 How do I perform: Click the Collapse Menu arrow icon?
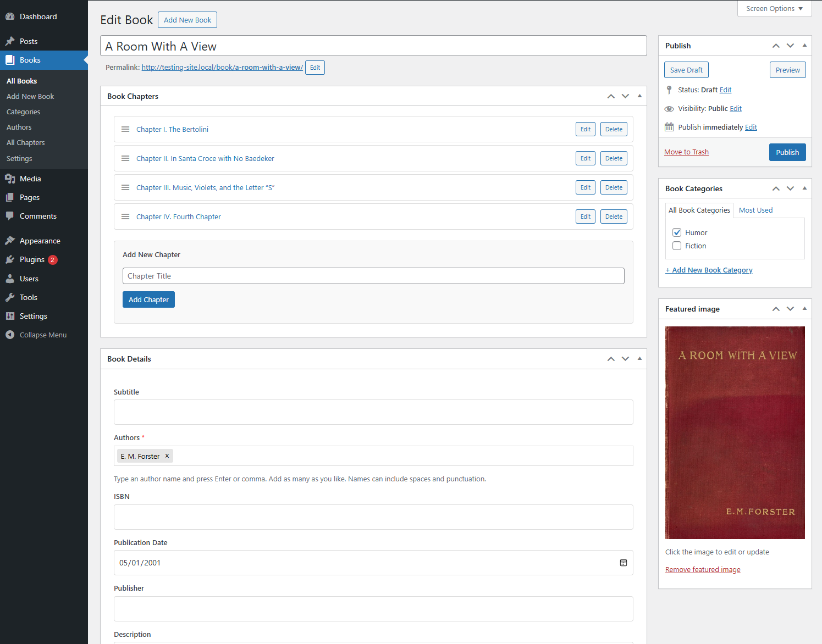10,335
